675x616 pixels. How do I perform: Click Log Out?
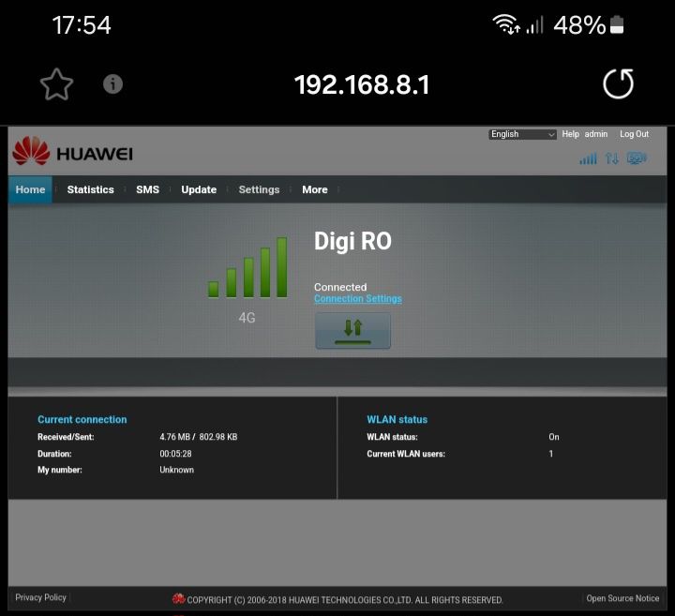pyautogui.click(x=634, y=134)
